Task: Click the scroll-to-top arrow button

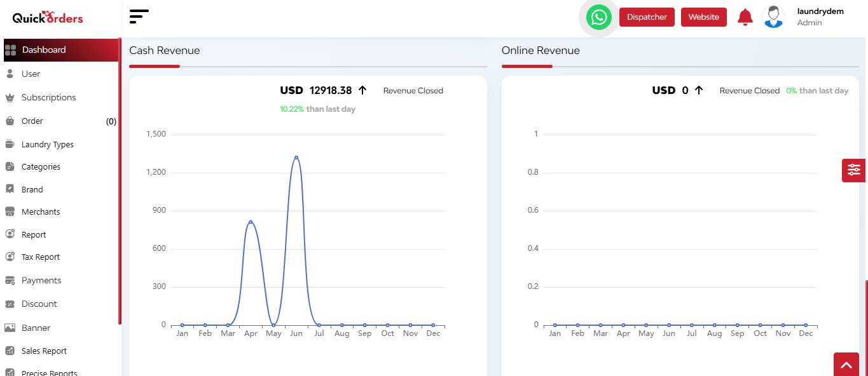Action: click(846, 365)
